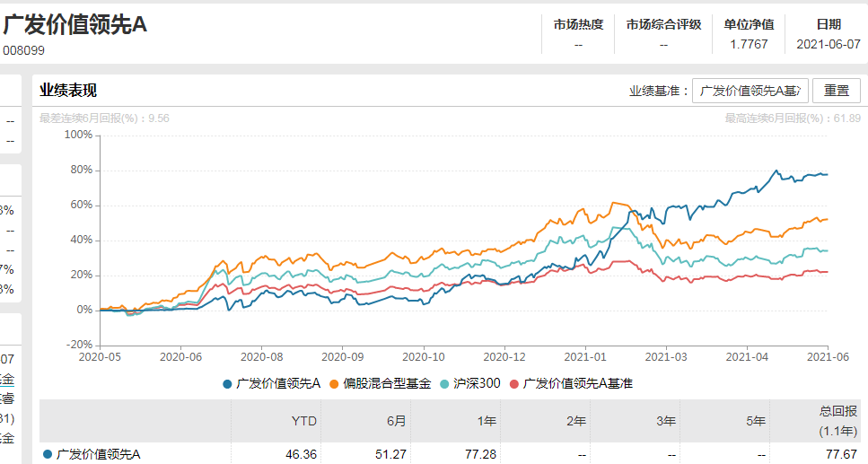Viewport: 868px width, 464px height.
Task: Click the 市场热度 label
Action: click(x=578, y=25)
